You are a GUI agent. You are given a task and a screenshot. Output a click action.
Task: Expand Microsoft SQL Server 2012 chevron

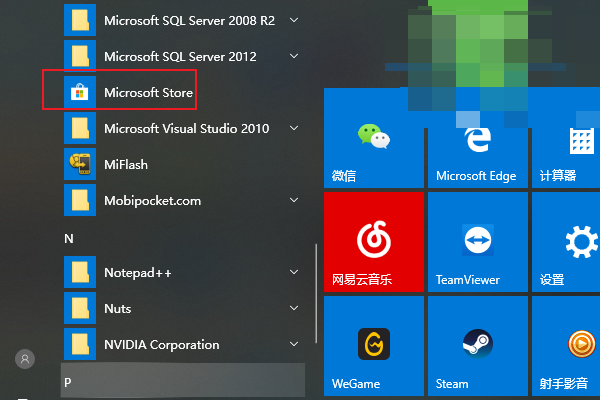[x=294, y=56]
